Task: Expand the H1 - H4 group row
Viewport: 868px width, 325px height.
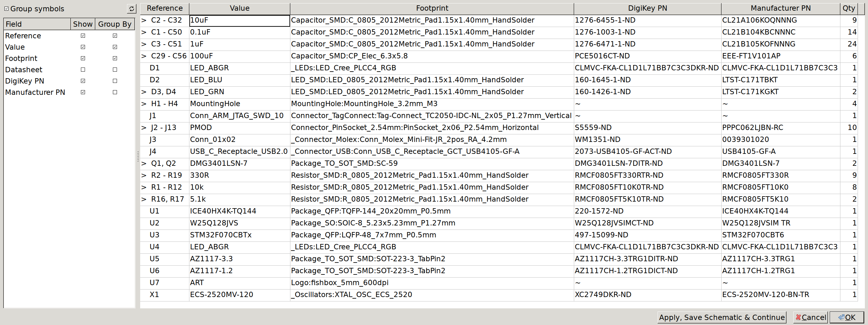Action: pos(144,104)
